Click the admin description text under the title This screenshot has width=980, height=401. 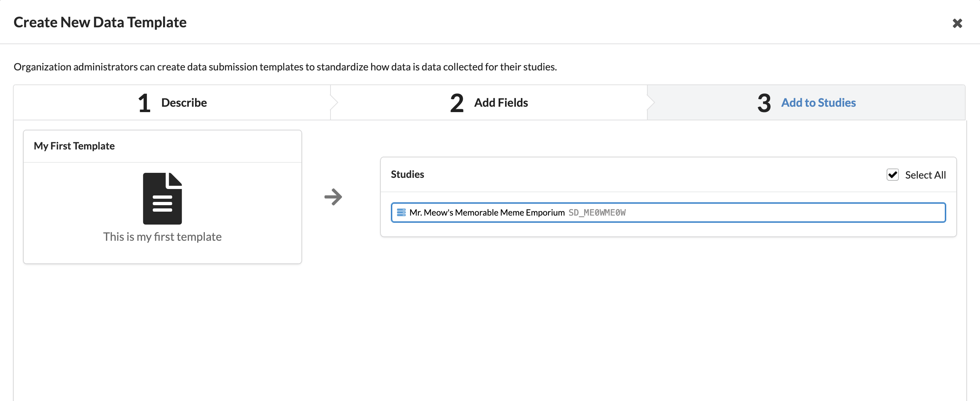pyautogui.click(x=285, y=66)
